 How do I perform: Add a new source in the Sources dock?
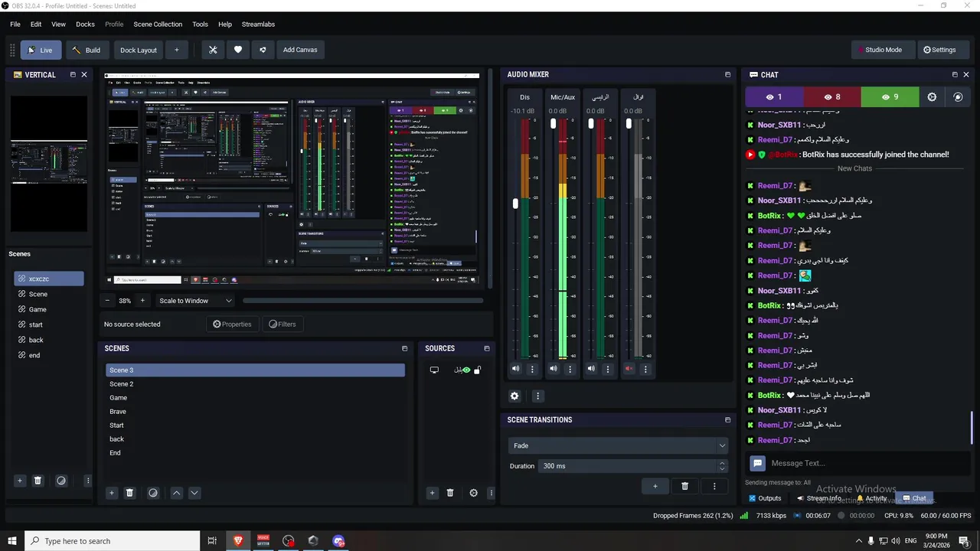(x=432, y=493)
